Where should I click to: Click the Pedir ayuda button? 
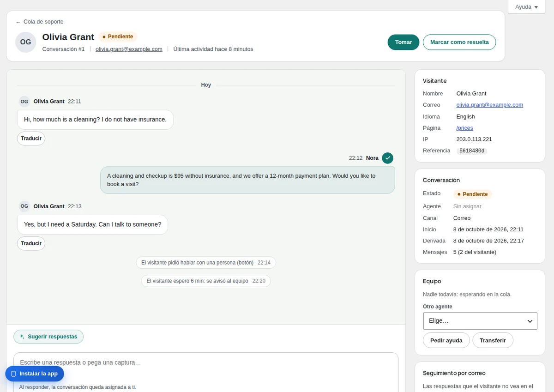tap(446, 340)
